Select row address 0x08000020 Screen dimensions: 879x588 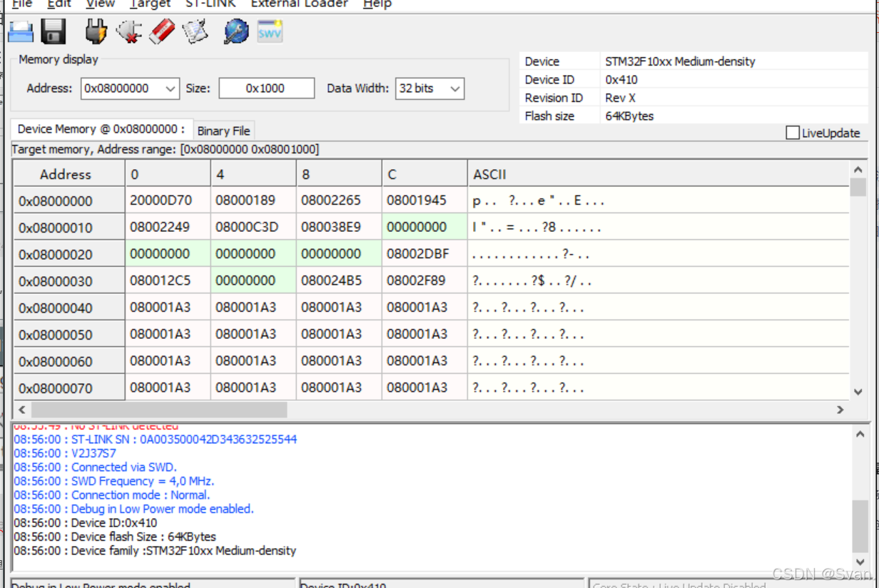click(x=69, y=254)
